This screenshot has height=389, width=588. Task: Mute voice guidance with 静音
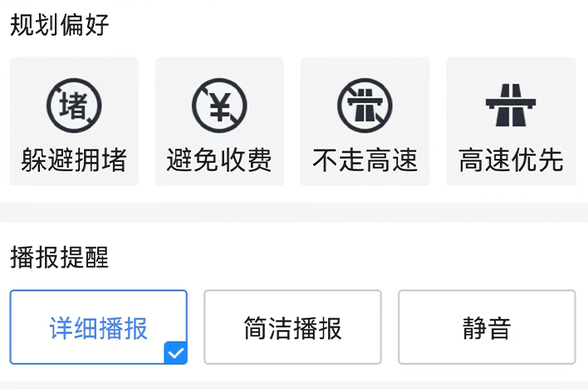[487, 327]
